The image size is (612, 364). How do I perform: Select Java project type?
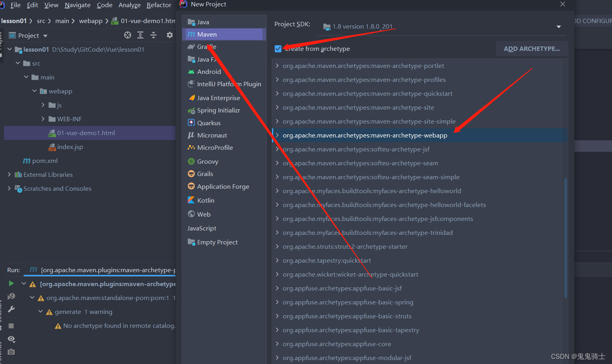pos(224,22)
